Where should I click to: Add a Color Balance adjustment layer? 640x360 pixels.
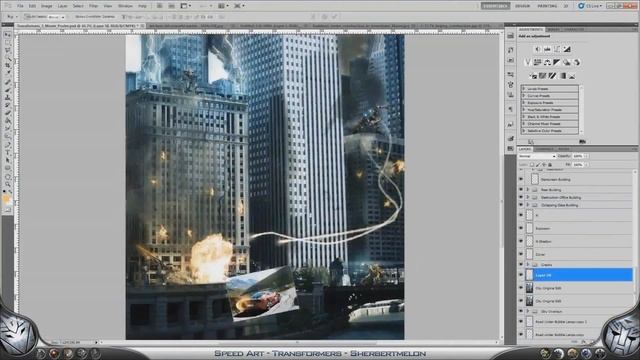pyautogui.click(x=547, y=62)
